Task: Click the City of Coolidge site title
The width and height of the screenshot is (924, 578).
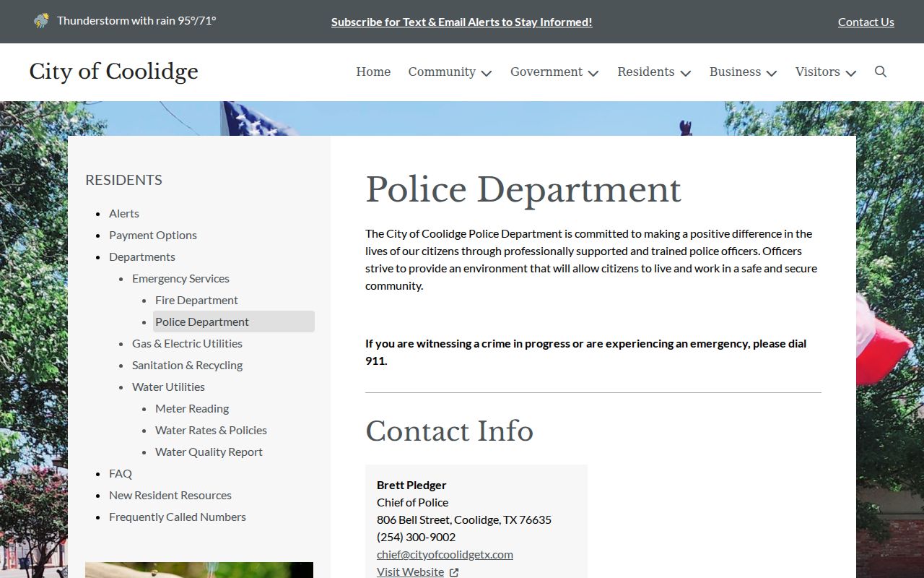Action: pos(114,72)
